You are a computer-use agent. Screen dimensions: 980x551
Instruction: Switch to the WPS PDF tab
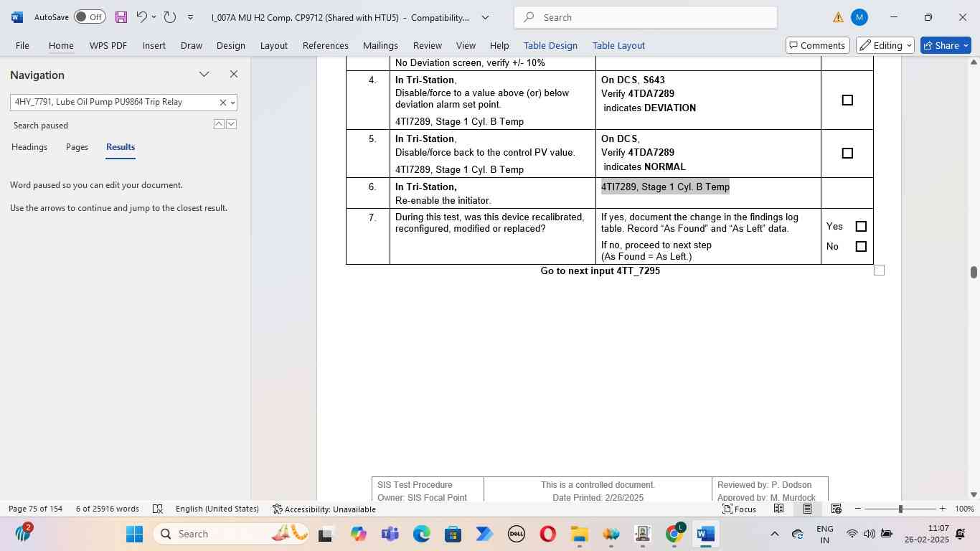pyautogui.click(x=108, y=45)
